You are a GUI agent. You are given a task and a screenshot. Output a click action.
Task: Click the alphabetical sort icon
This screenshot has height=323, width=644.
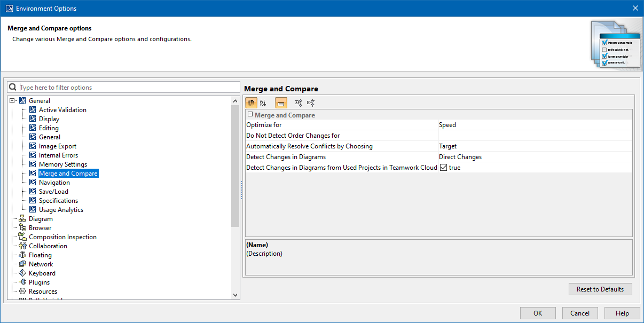[x=263, y=103]
